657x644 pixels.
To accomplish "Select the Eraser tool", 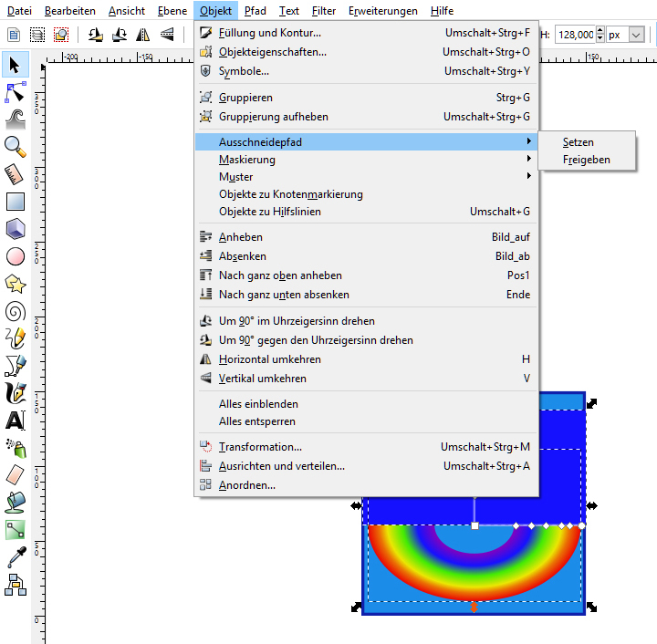I will 16,474.
